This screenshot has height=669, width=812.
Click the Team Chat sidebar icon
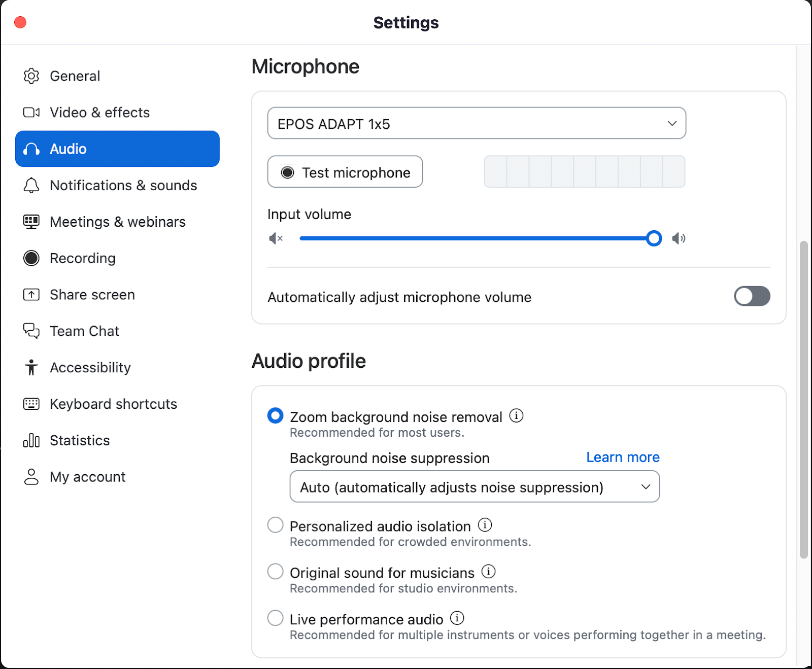coord(31,331)
